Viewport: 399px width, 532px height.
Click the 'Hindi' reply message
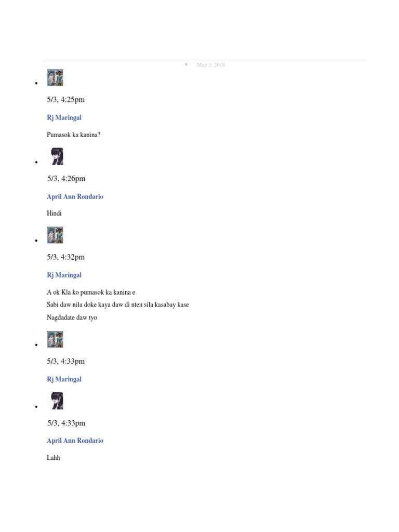click(54, 213)
